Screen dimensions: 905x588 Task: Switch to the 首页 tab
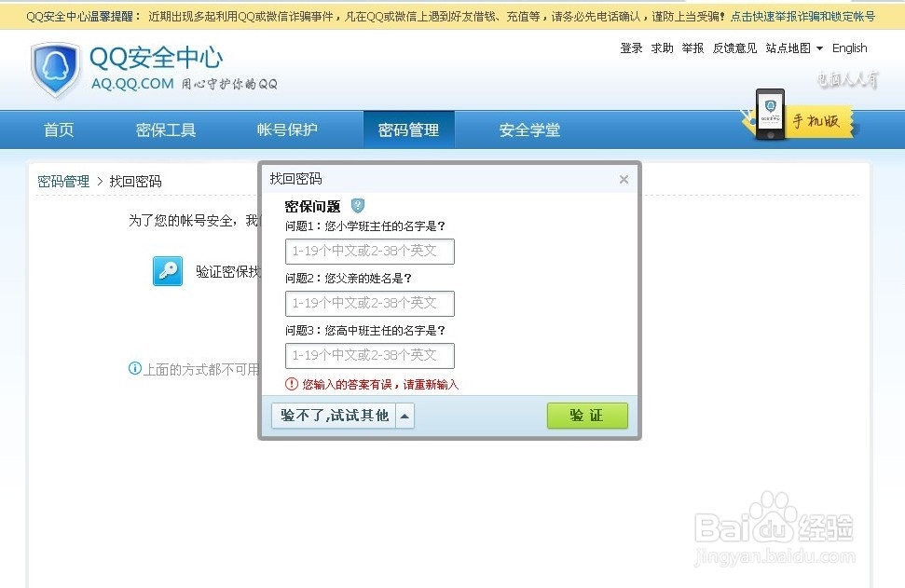click(x=58, y=130)
